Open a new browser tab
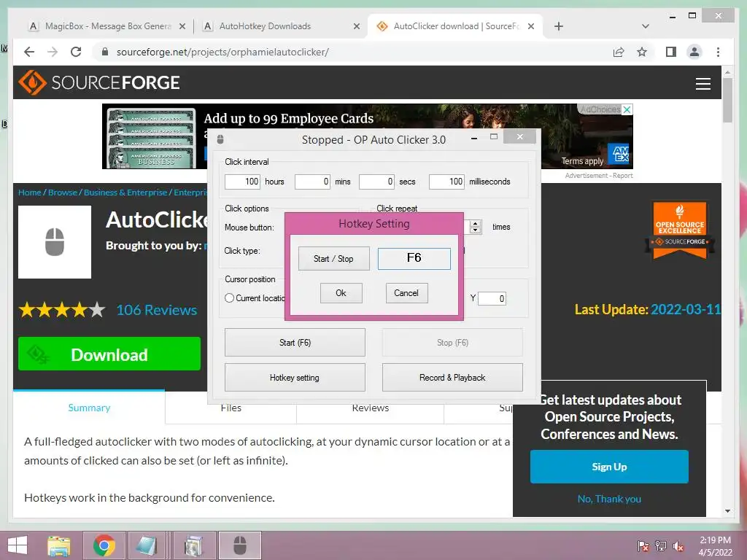Screen dimensions: 747x560 pos(559,27)
